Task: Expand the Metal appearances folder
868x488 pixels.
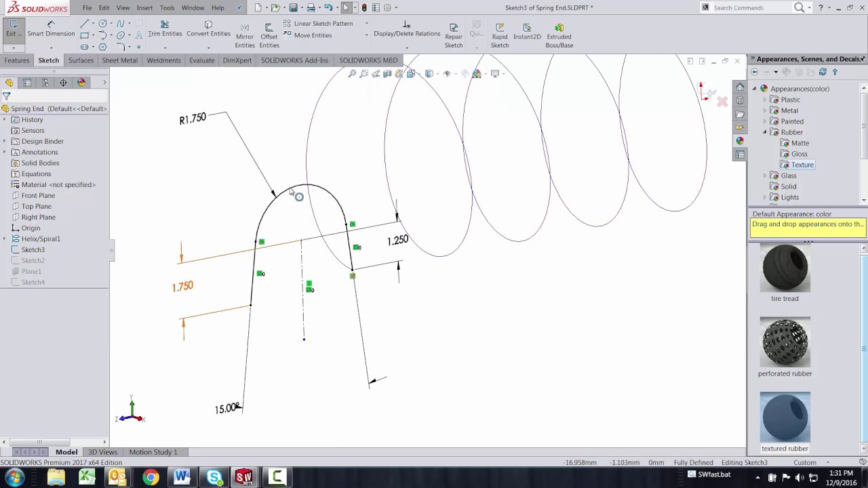Action: pyautogui.click(x=765, y=110)
